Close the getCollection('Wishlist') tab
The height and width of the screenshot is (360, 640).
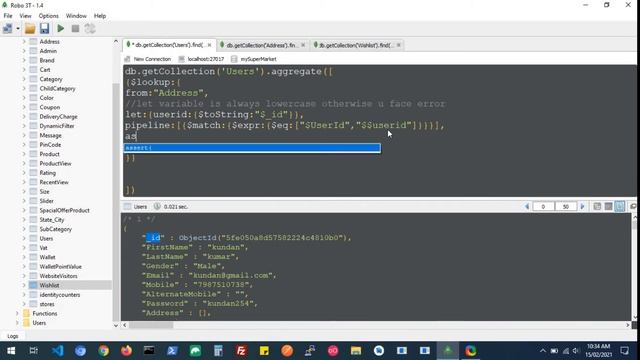click(398, 45)
